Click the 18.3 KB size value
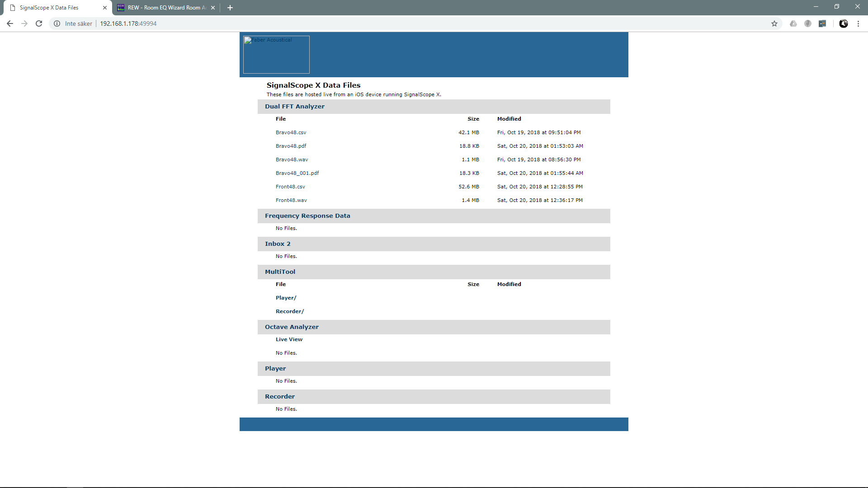Viewport: 868px width, 488px height. tap(469, 173)
